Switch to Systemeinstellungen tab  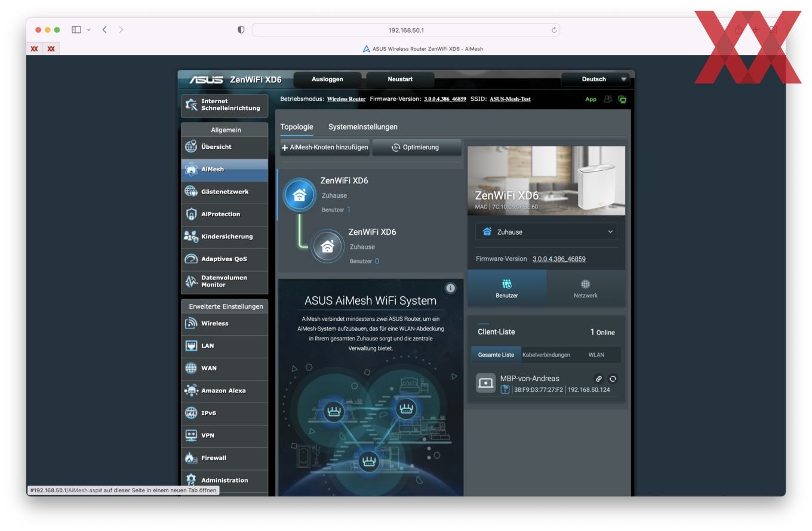tap(363, 127)
